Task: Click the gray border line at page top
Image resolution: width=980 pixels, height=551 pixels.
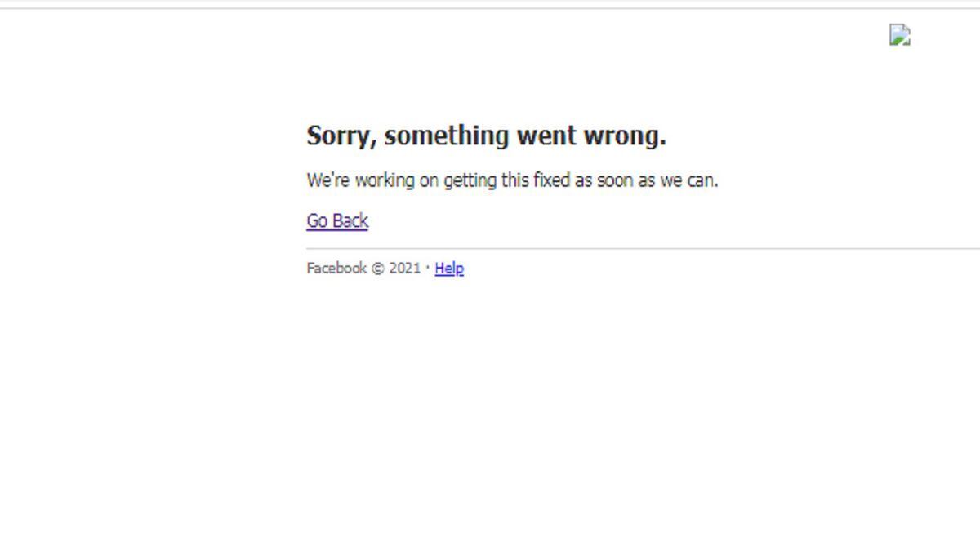Action: (x=490, y=8)
